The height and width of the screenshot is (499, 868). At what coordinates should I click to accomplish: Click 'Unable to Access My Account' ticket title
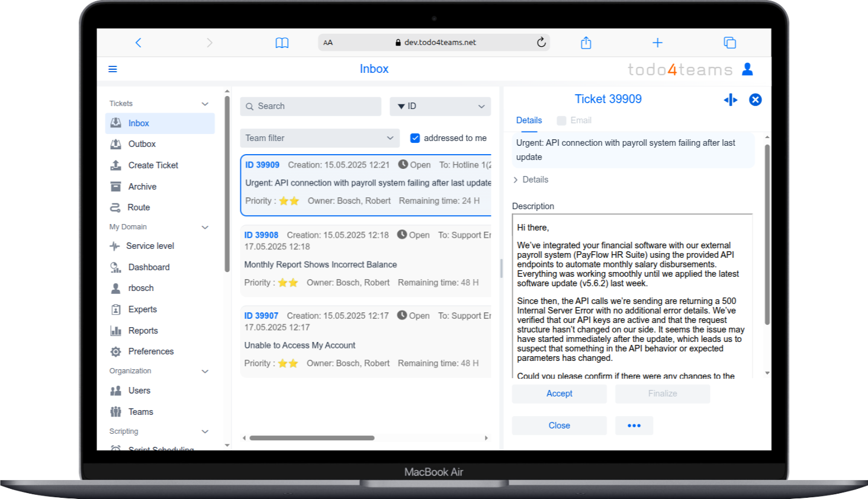pos(300,345)
